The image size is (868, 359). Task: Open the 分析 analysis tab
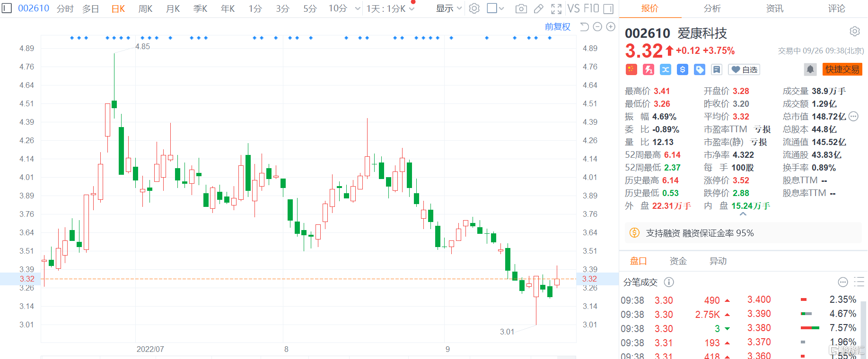(712, 9)
